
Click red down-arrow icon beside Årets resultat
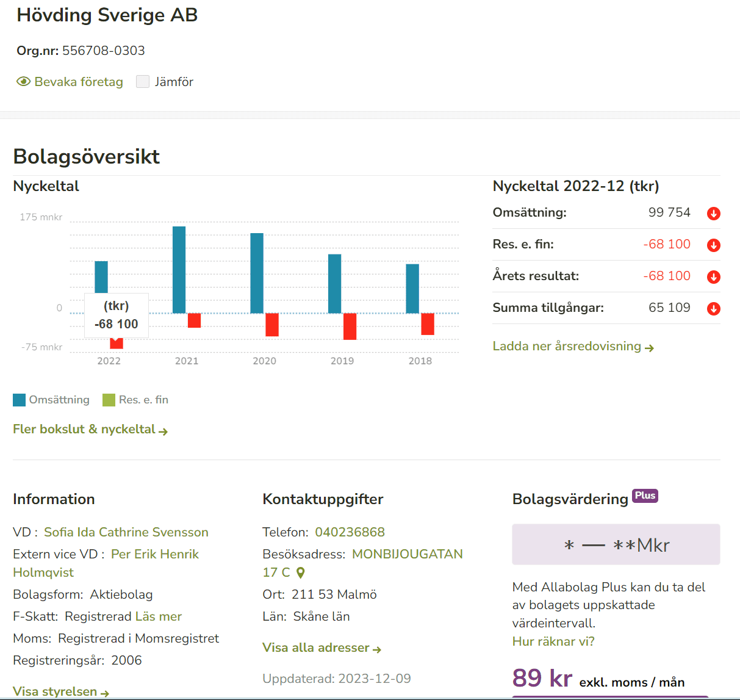tap(714, 277)
